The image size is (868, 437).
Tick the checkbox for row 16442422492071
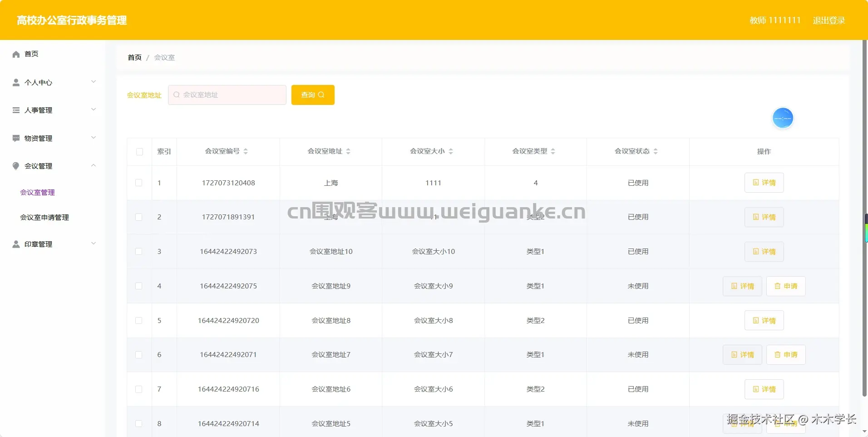139,355
